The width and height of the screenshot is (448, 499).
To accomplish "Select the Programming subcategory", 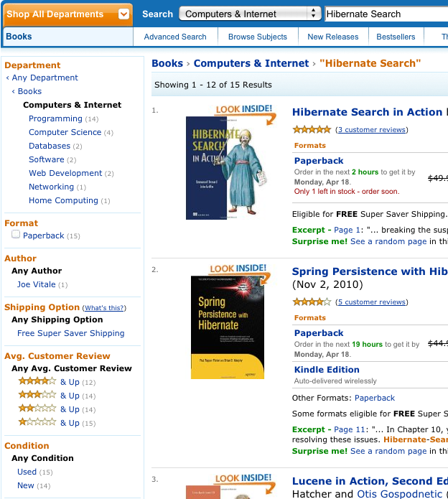I will click(55, 118).
